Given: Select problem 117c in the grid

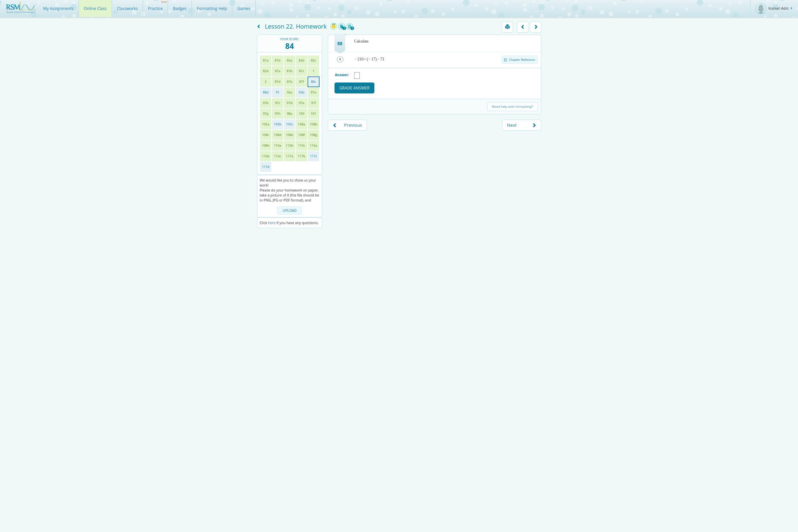Looking at the screenshot, I should (313, 156).
